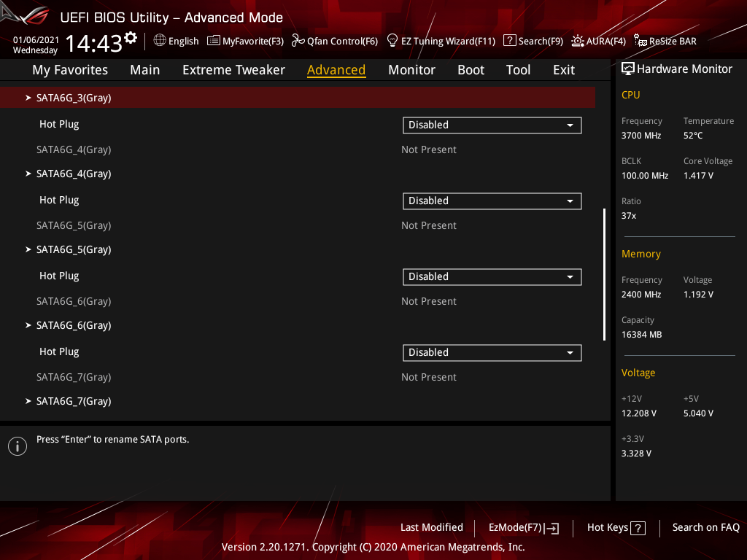Open Hot Plug dropdown under SATA6G_4
Screen dimensions: 747x560
click(492, 201)
